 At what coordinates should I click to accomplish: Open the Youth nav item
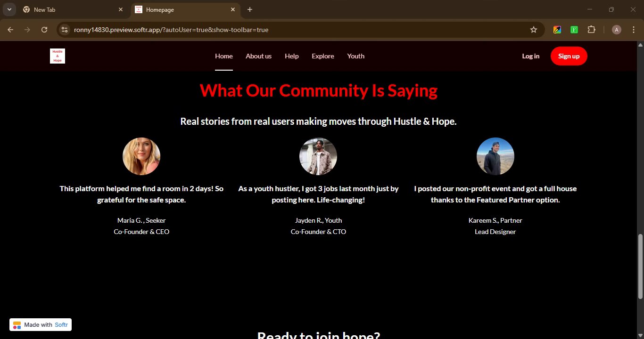pos(356,56)
